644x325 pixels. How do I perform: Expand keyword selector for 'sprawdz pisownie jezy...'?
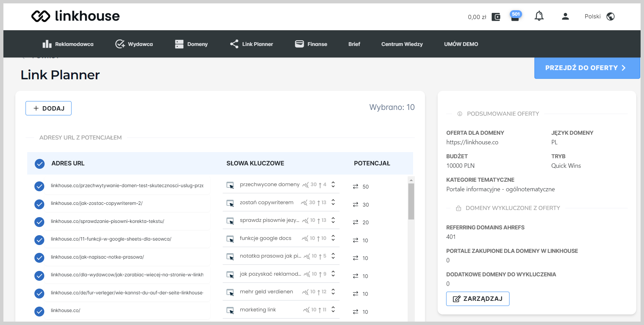point(333,220)
